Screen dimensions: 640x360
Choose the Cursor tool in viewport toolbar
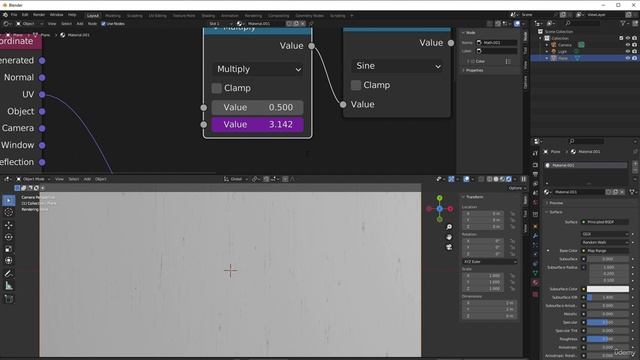coord(9,212)
